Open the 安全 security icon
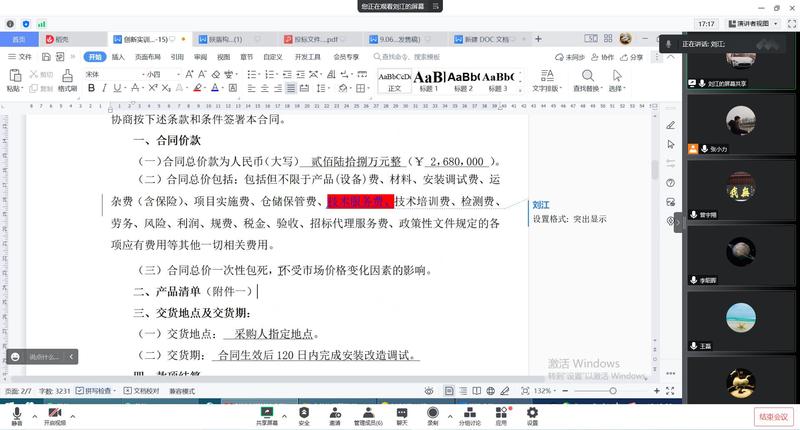Screen dimensions: 800x430 [303, 412]
